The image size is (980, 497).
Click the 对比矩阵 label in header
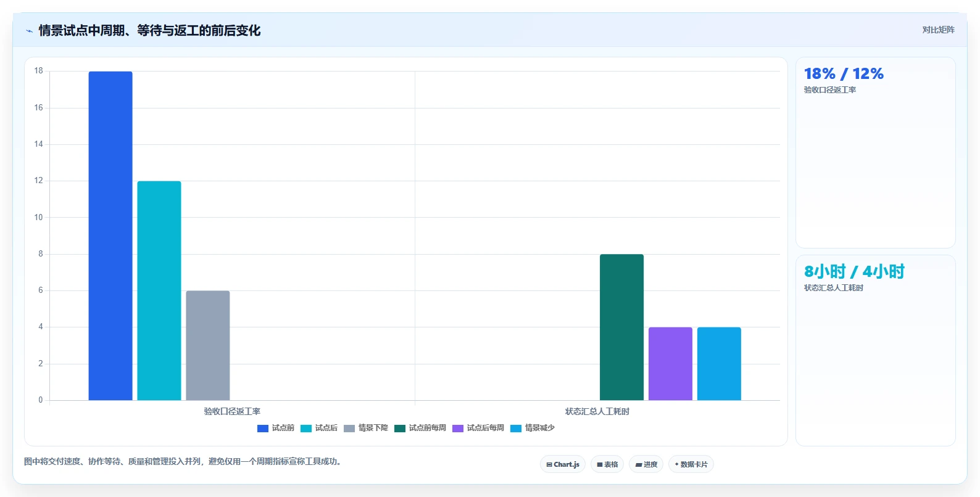click(938, 30)
